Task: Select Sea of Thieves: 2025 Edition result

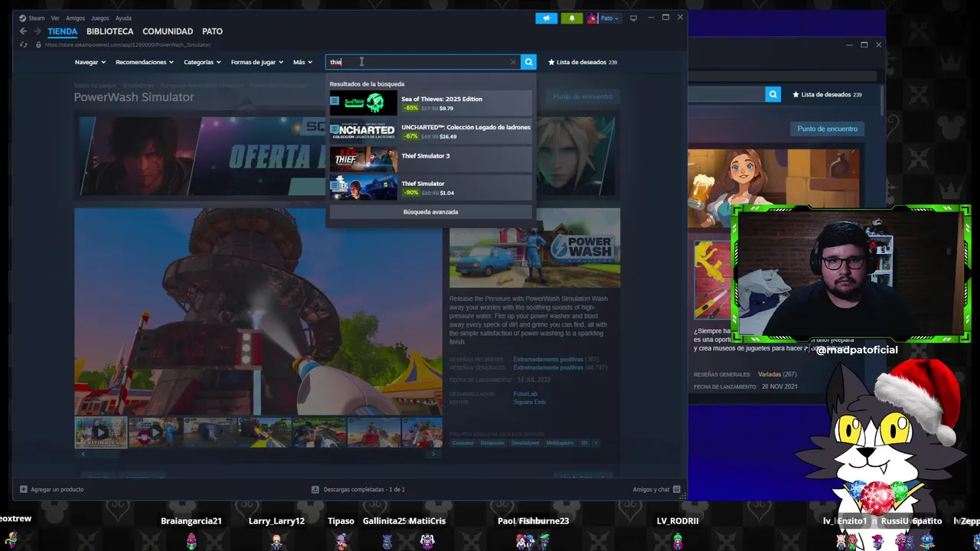Action: click(x=430, y=103)
